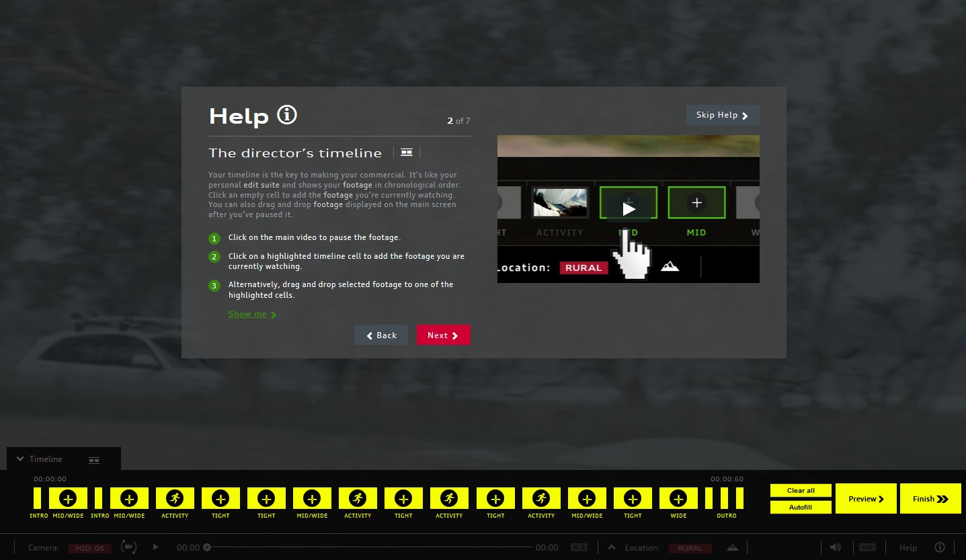Open Help from the bottom bar
This screenshot has width=966, height=560.
(x=908, y=548)
